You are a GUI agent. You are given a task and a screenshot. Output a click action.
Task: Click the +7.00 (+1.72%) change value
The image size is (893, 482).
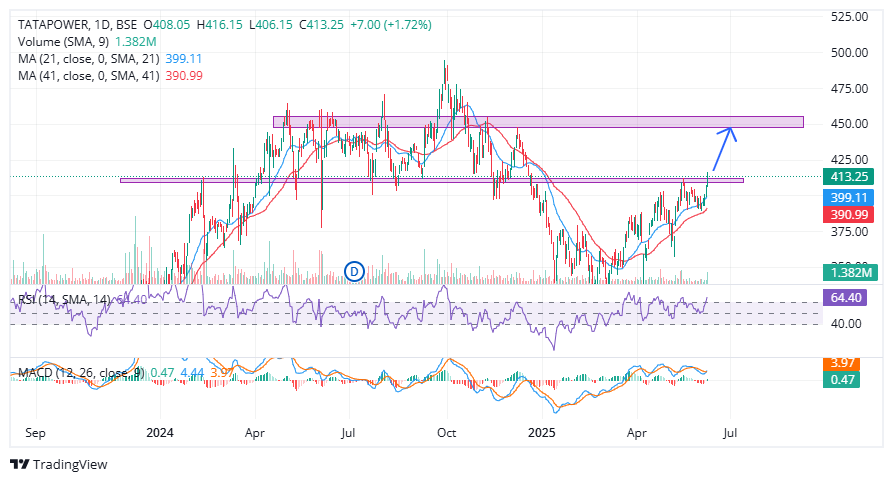391,24
